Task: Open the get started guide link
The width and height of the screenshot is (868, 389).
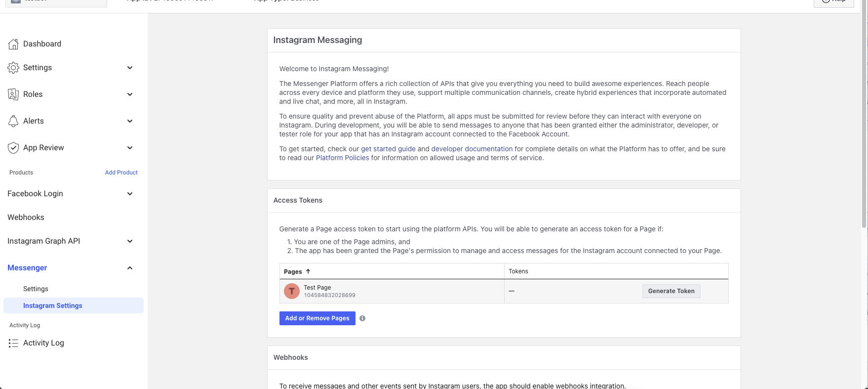Action: pyautogui.click(x=388, y=149)
